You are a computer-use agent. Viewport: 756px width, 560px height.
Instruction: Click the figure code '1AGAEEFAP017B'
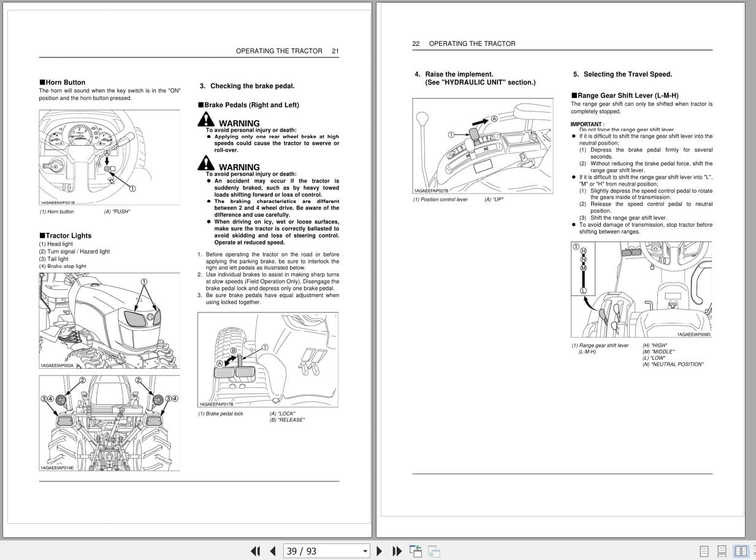coord(216,404)
